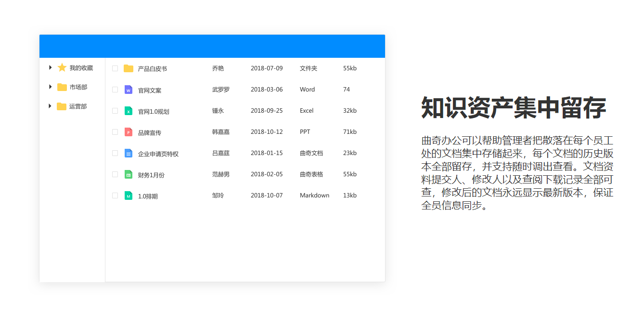644x326 pixels.
Task: Open the 品牌宣传 file name
Action: click(150, 132)
